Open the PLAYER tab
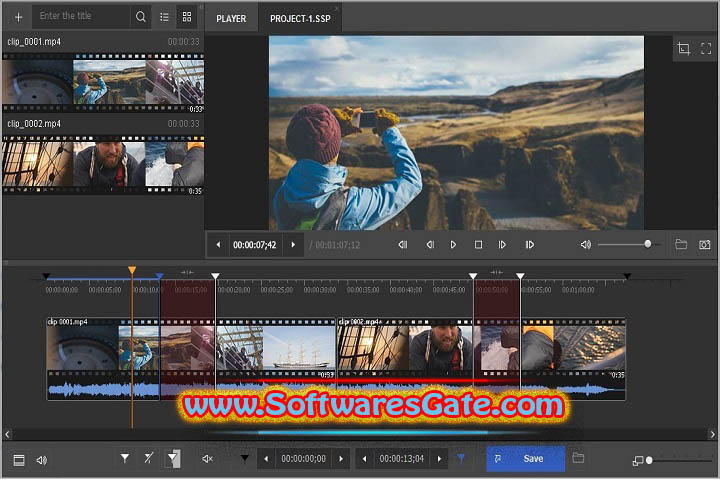 tap(231, 19)
